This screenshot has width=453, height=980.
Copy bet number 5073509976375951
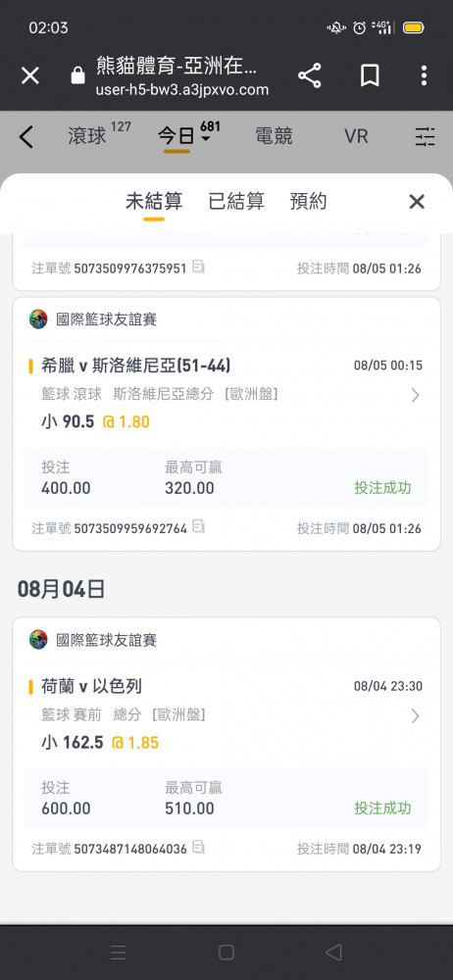[198, 268]
